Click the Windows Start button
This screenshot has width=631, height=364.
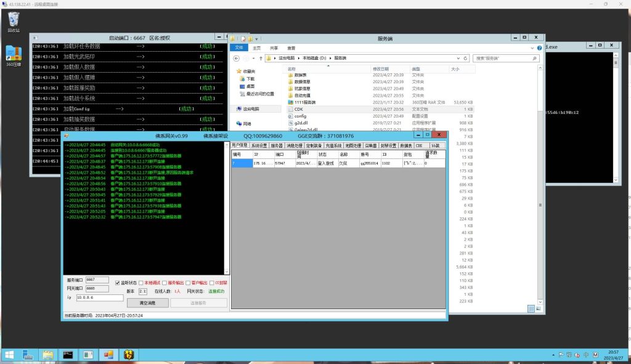point(9,354)
